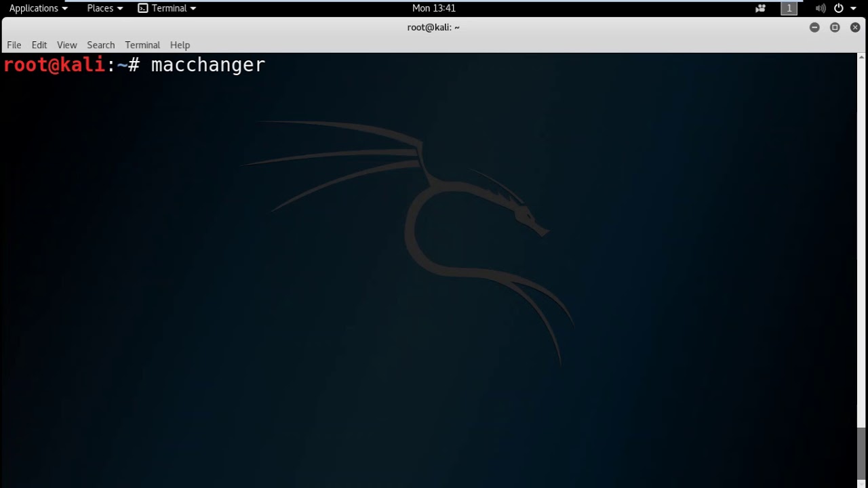Expand the system menu arrow beside the power icon

[852, 9]
